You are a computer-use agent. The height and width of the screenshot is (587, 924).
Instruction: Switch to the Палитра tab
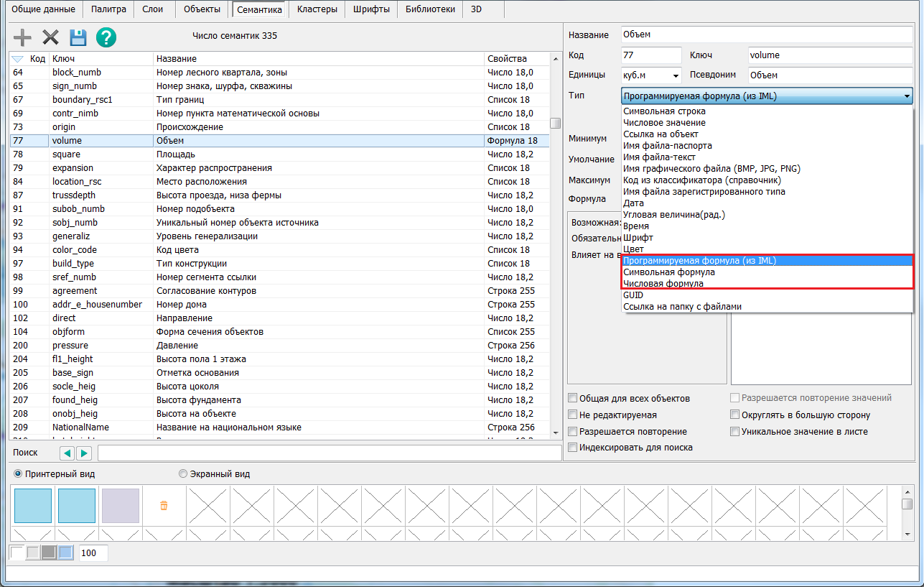(108, 9)
